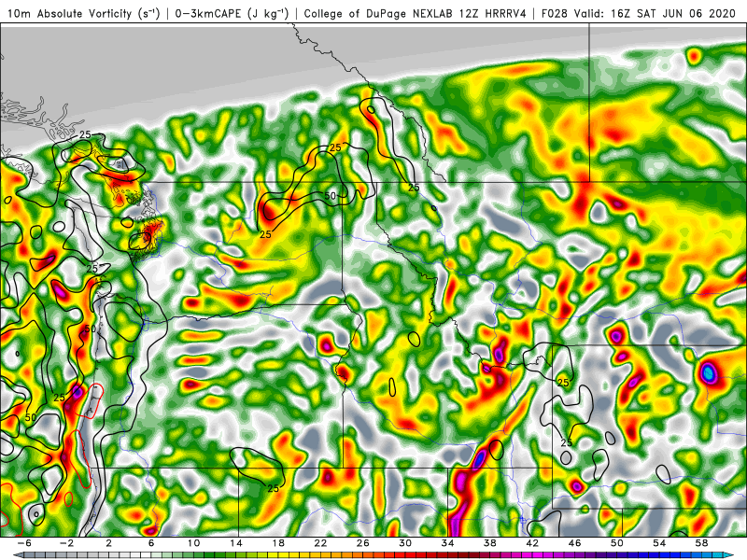747x560 pixels.
Task: Click the 54 tick label on color scale
Action: [659, 543]
